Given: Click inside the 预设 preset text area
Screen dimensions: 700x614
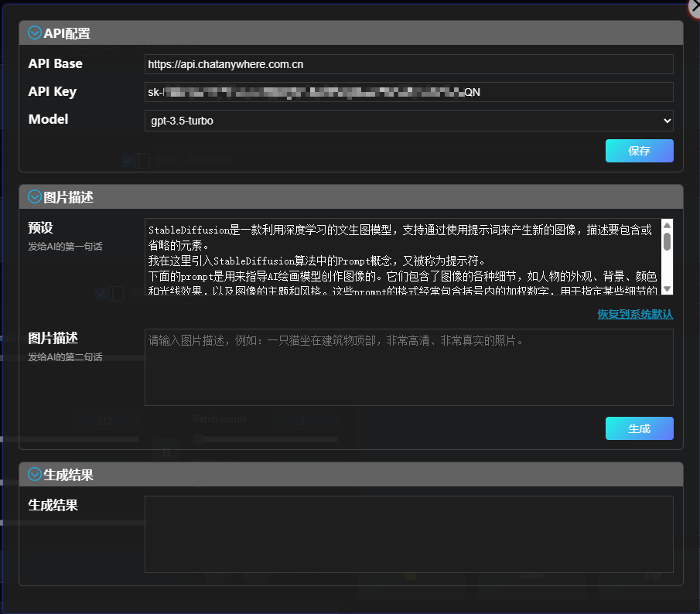Looking at the screenshot, I should click(x=401, y=257).
